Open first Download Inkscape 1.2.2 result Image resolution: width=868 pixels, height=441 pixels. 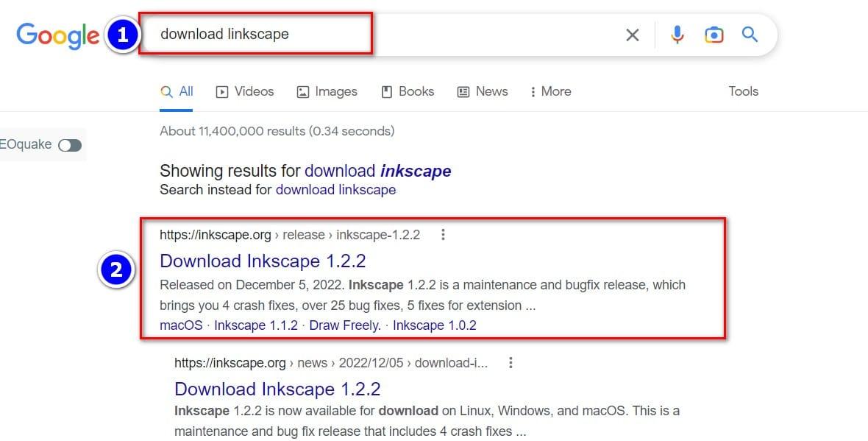click(x=263, y=261)
